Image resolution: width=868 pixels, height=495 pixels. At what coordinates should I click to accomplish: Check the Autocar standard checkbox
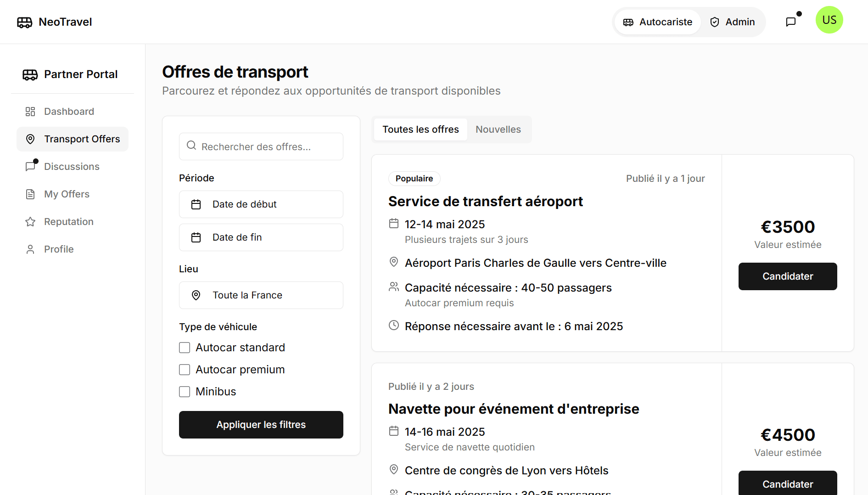tap(185, 348)
